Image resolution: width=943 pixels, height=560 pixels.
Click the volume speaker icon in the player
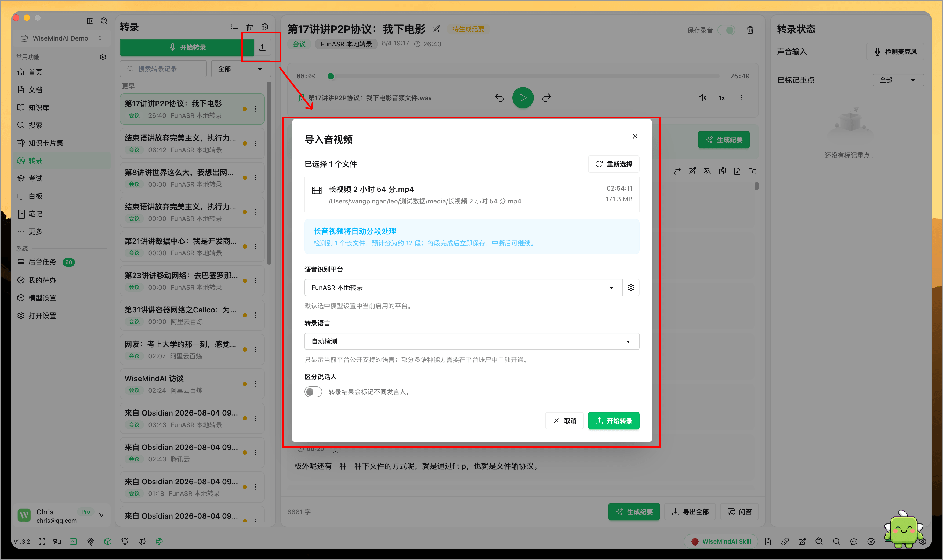pos(702,98)
